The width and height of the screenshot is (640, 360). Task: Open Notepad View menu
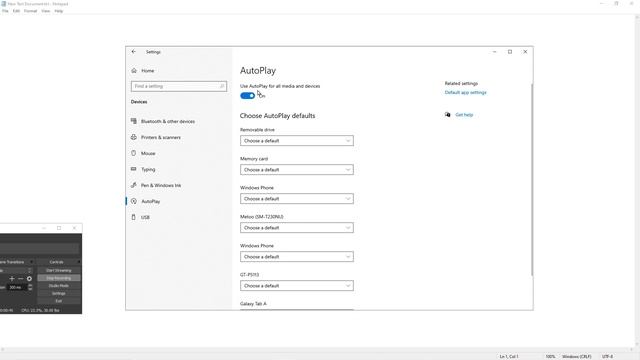pyautogui.click(x=46, y=11)
